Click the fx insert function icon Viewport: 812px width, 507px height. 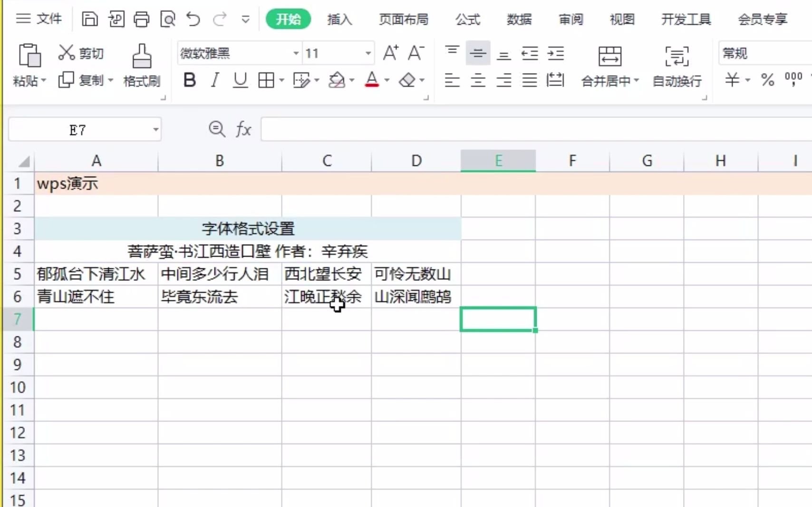243,129
